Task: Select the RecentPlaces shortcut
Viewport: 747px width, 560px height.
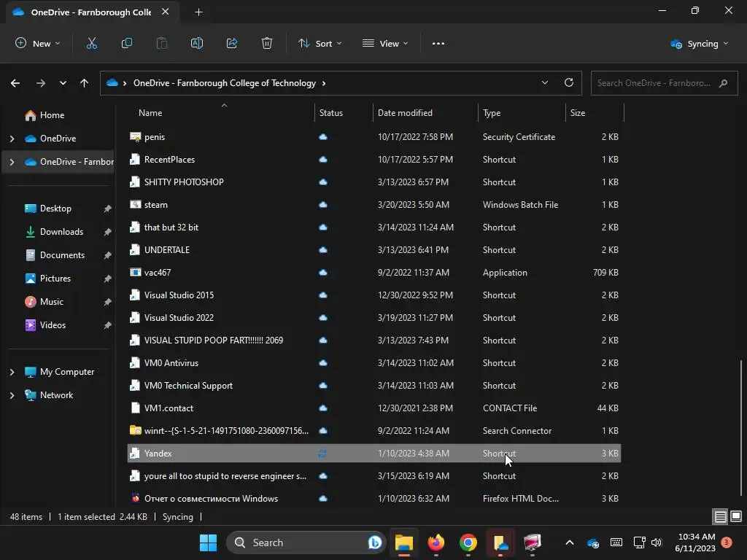Action: pos(374,159)
